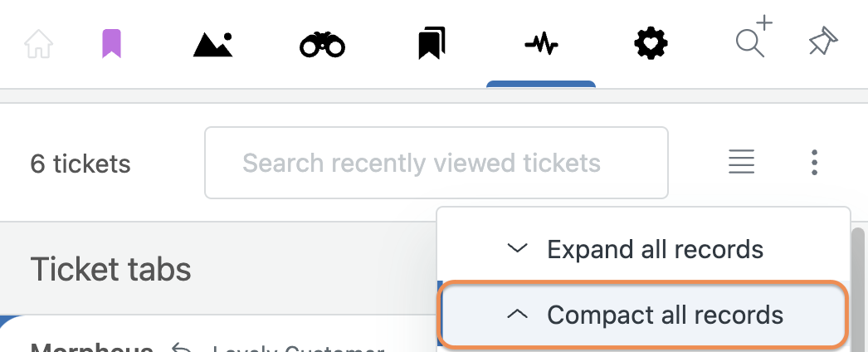Viewport: 868px width, 352px height.
Task: Open the mountain image icon
Action: point(213,45)
